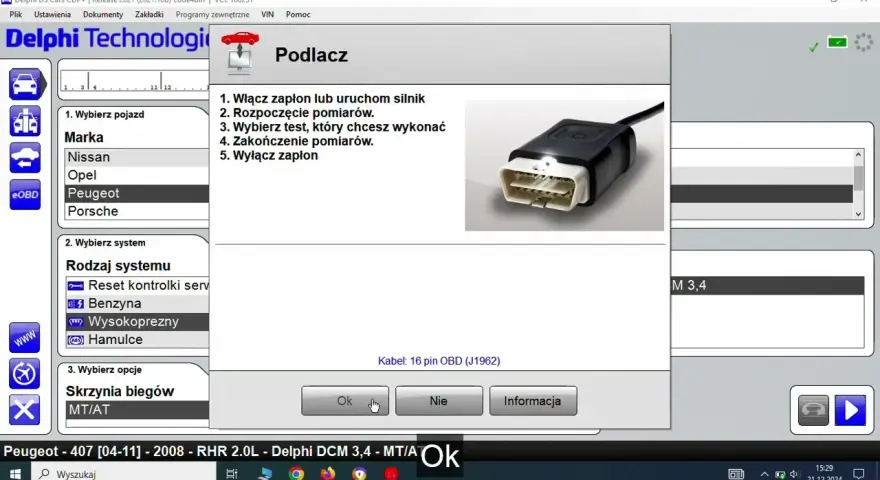This screenshot has height=480, width=880.
Task: Select Porsche in the Marka list
Action: coord(137,211)
